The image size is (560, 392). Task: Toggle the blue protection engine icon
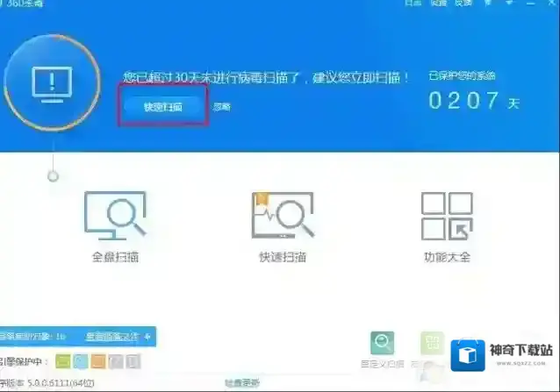[80, 361]
